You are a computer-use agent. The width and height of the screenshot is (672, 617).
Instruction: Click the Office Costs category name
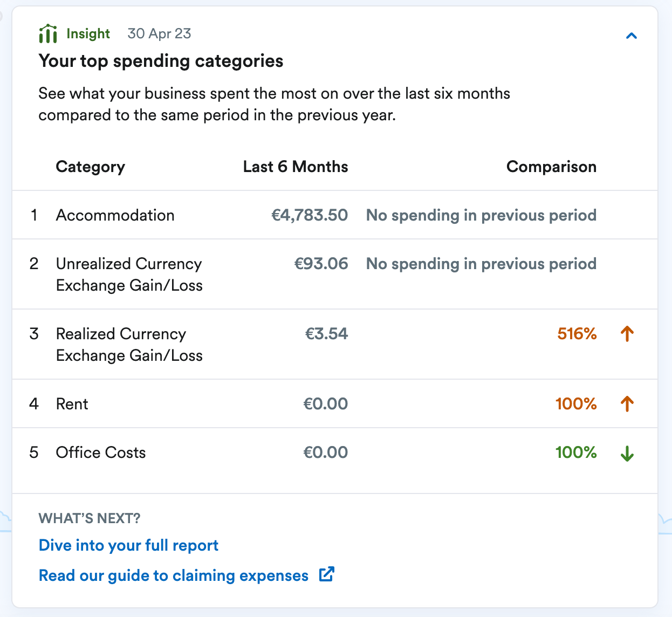(101, 453)
